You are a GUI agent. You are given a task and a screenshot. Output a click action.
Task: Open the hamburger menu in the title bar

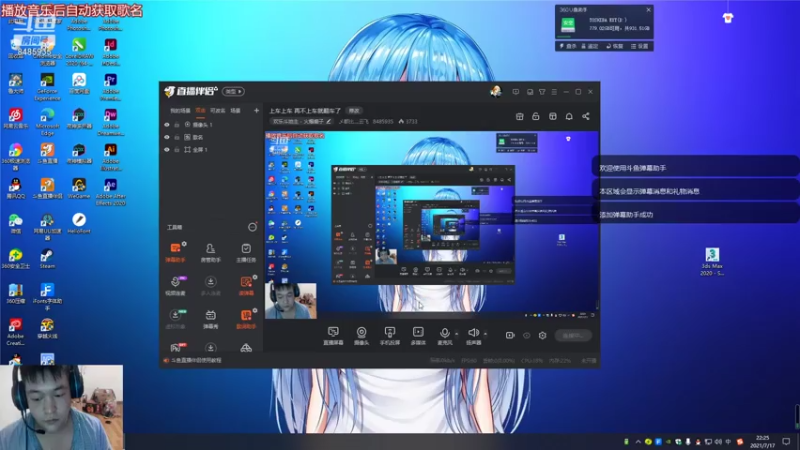click(x=554, y=92)
